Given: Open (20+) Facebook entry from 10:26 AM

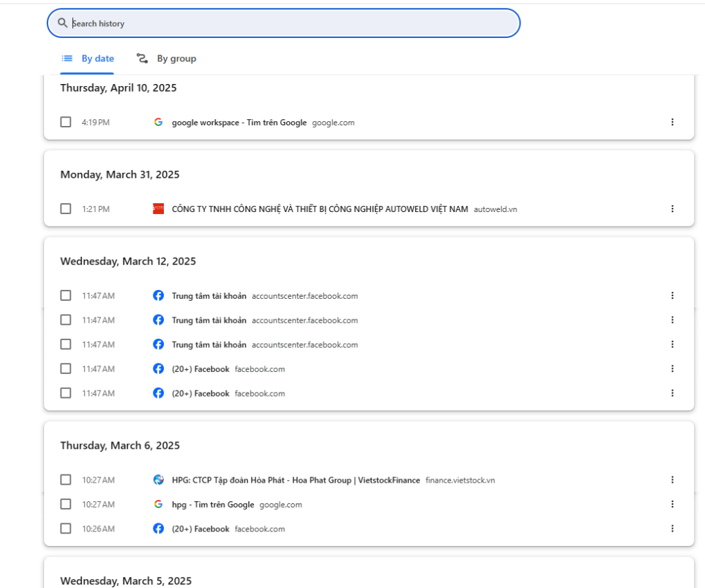Looking at the screenshot, I should click(x=200, y=529).
